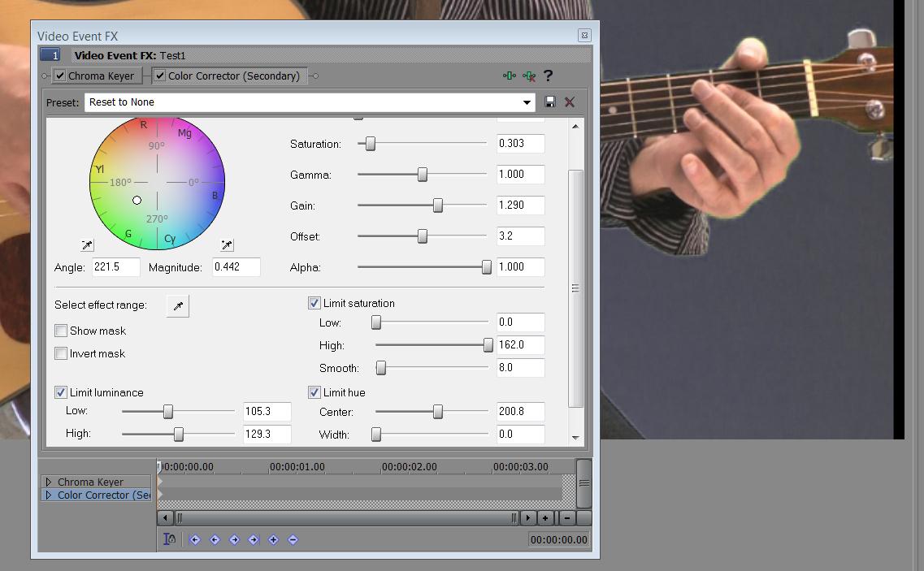Click the Offset value 3.2 field

(520, 236)
